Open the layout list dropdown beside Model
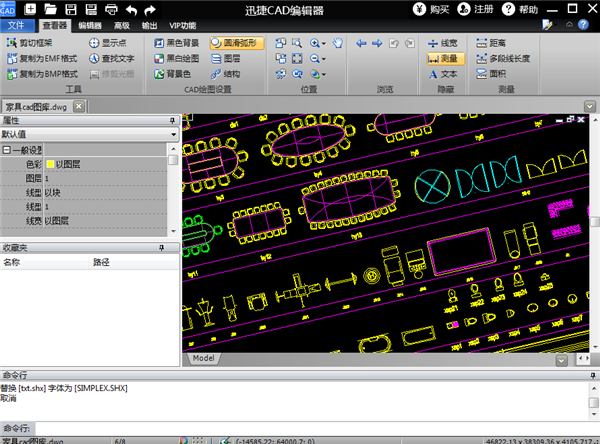Screen dimensions: 600x444 coord(561,360)
